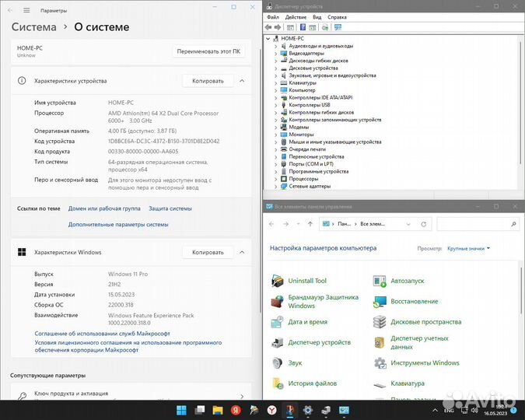Viewport: 525px width, 420px height.
Task: Open Соглашение об использовании служб Майкрософт link
Action: (102, 334)
